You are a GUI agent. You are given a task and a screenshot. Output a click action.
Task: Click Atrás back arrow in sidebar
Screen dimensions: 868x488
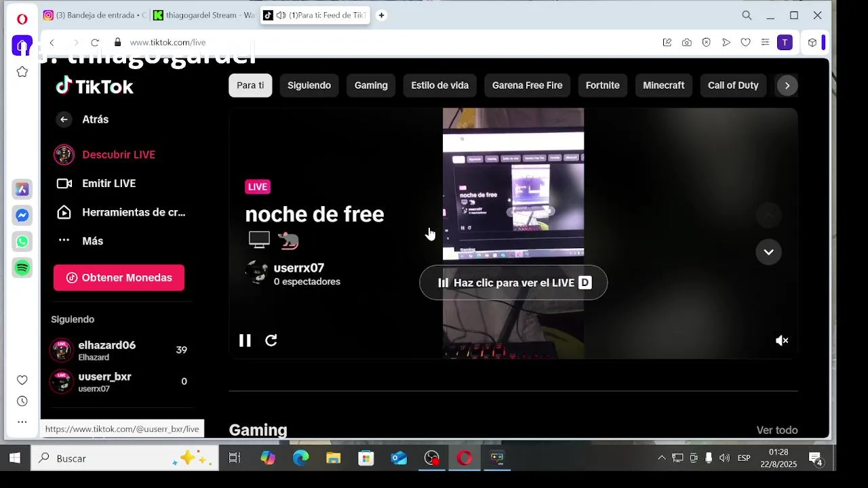[x=64, y=119]
